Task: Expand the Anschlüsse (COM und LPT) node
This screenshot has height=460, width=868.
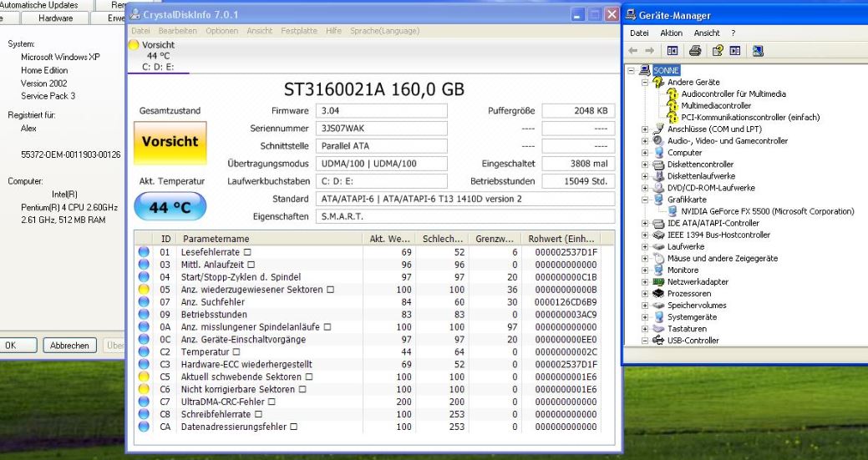Action: click(645, 129)
